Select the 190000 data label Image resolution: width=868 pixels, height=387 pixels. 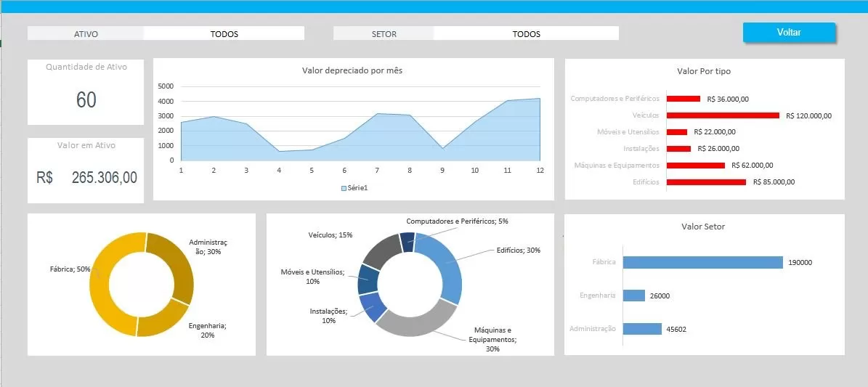click(x=801, y=263)
